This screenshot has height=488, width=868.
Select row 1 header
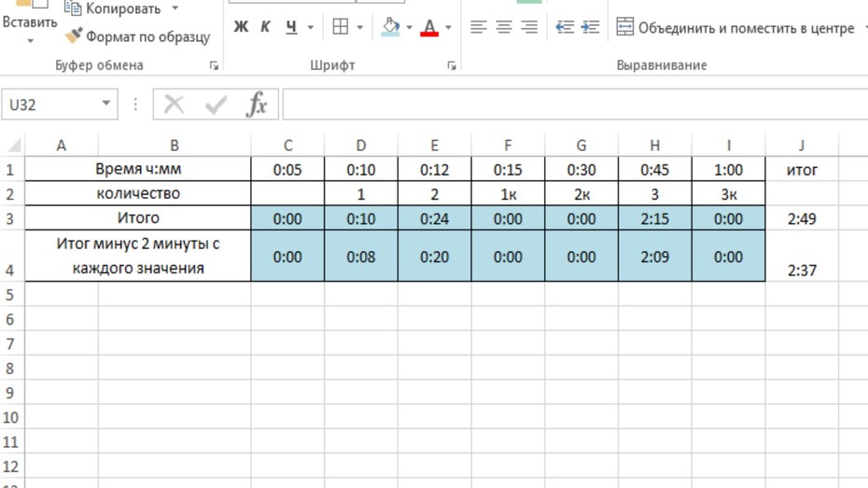click(x=10, y=169)
